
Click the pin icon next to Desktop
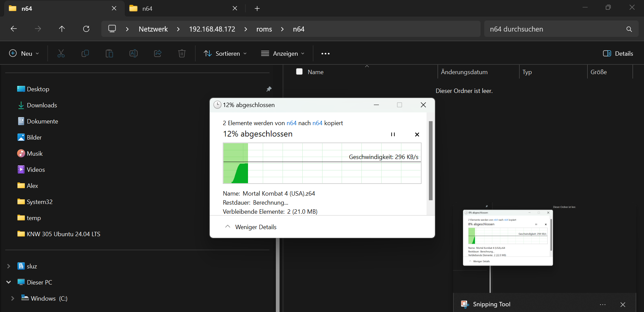[x=269, y=89]
